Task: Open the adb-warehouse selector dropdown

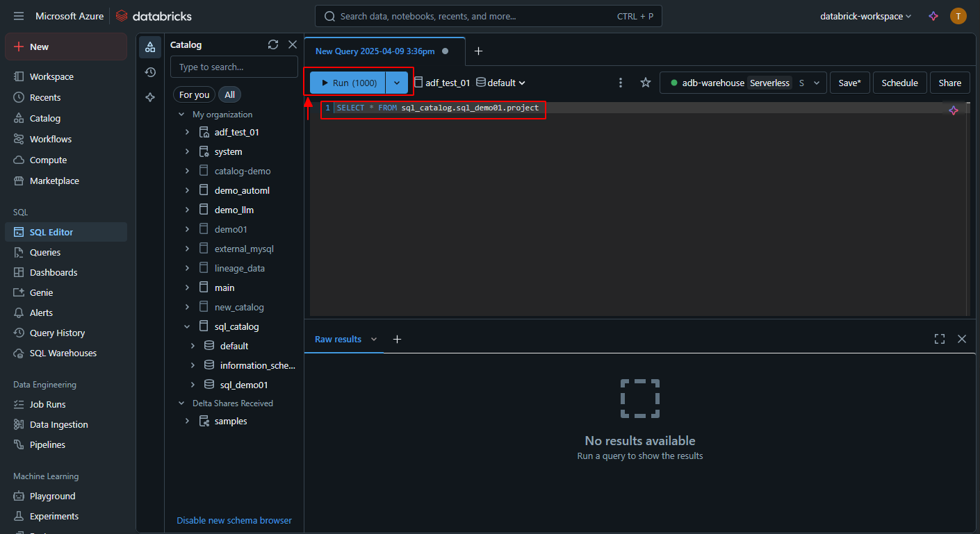Action: [743, 83]
